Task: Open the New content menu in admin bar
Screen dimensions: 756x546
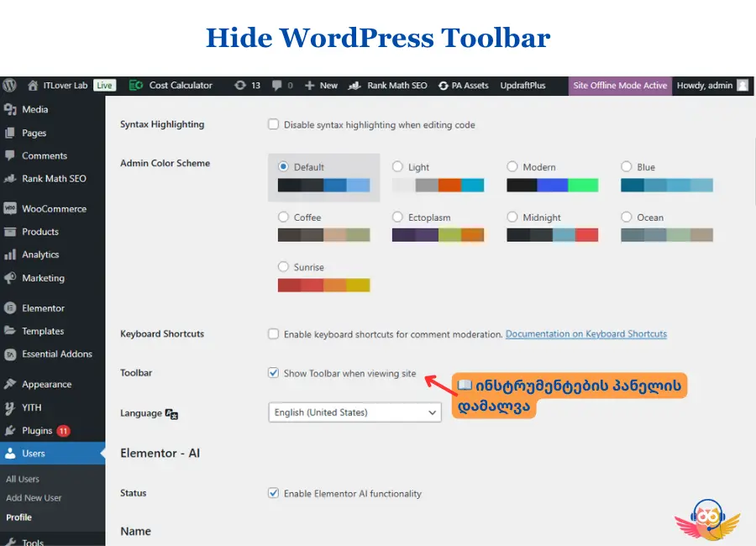Action: pyautogui.click(x=321, y=85)
